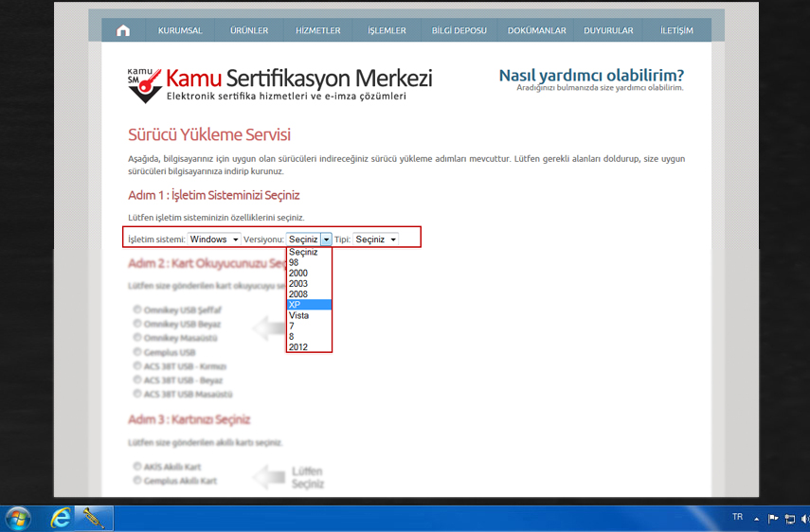Select Omnikey USB Beyaz card reader
The width and height of the screenshot is (810, 532).
click(x=136, y=324)
